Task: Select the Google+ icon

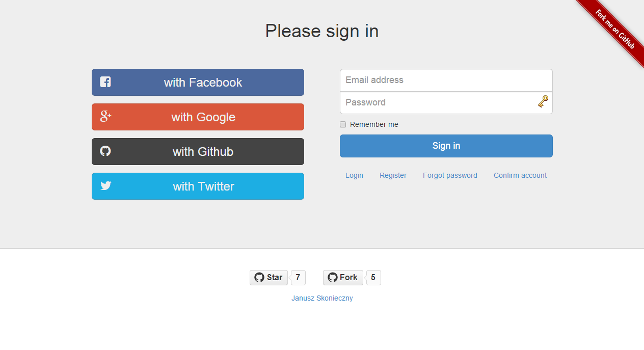Action: 105,117
